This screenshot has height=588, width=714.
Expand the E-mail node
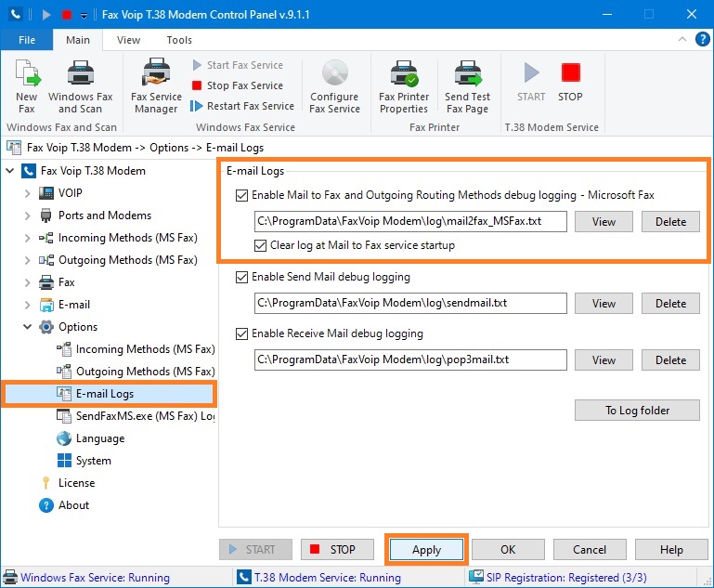click(27, 306)
